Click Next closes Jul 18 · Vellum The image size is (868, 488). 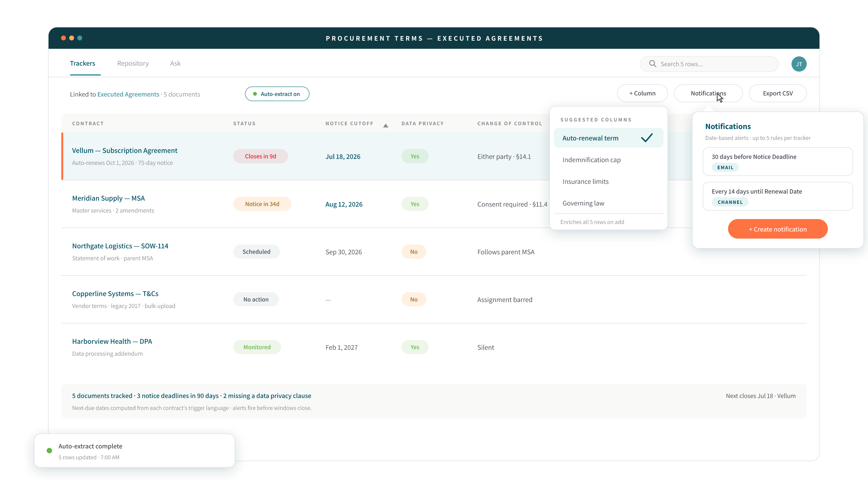click(761, 396)
